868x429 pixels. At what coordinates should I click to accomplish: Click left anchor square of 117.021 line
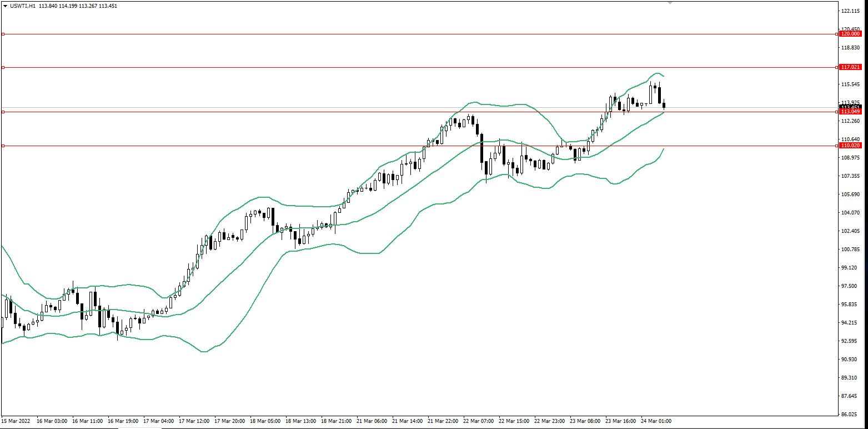[x=3, y=67]
